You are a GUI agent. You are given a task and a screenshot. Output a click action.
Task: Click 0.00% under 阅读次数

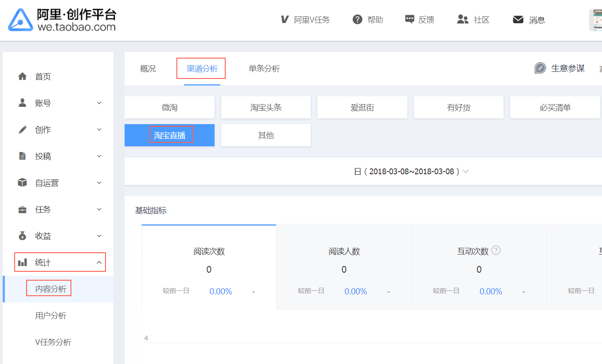tap(221, 291)
